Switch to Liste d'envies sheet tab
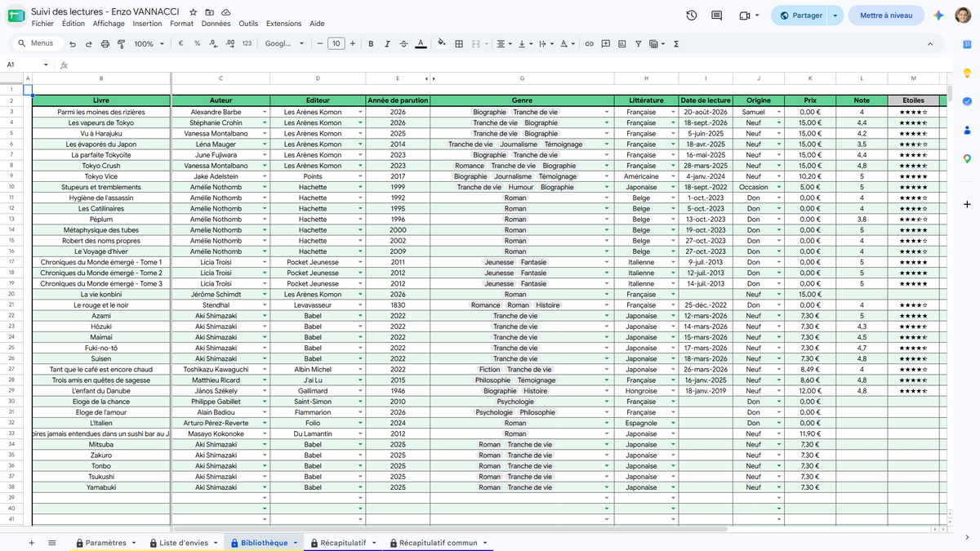980x551 pixels. pyautogui.click(x=184, y=543)
